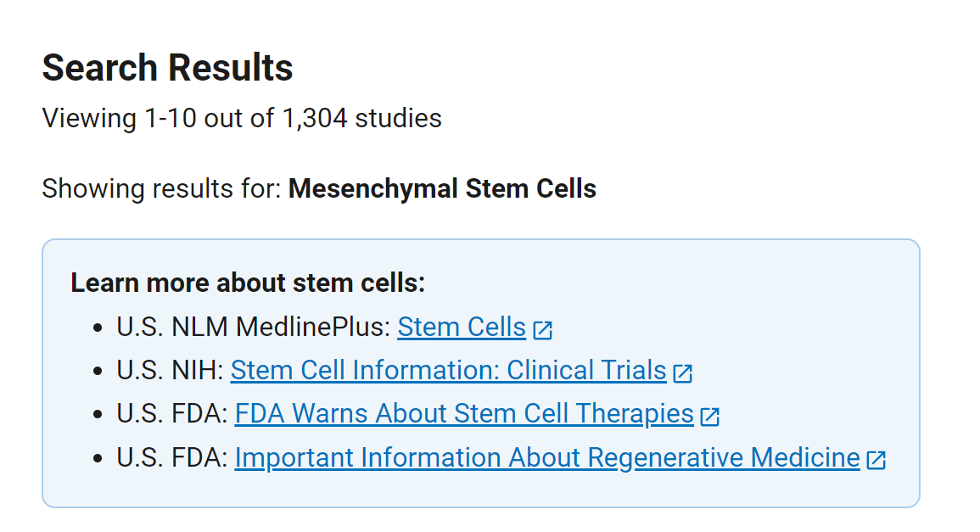Image resolution: width=980 pixels, height=532 pixels.
Task: Click the U.S. NLM MedlinePlus label
Action: (x=253, y=328)
